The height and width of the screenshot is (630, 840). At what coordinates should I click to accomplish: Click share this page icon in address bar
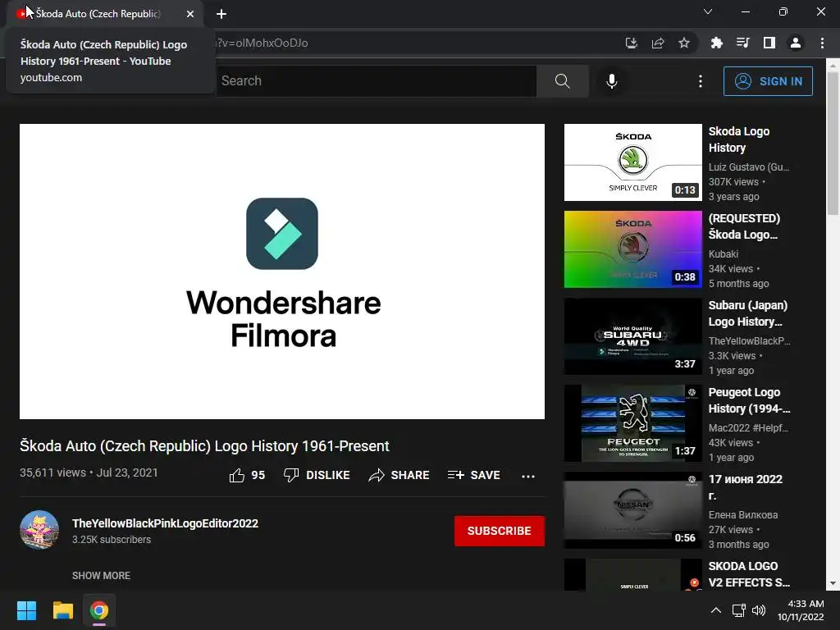tap(658, 43)
